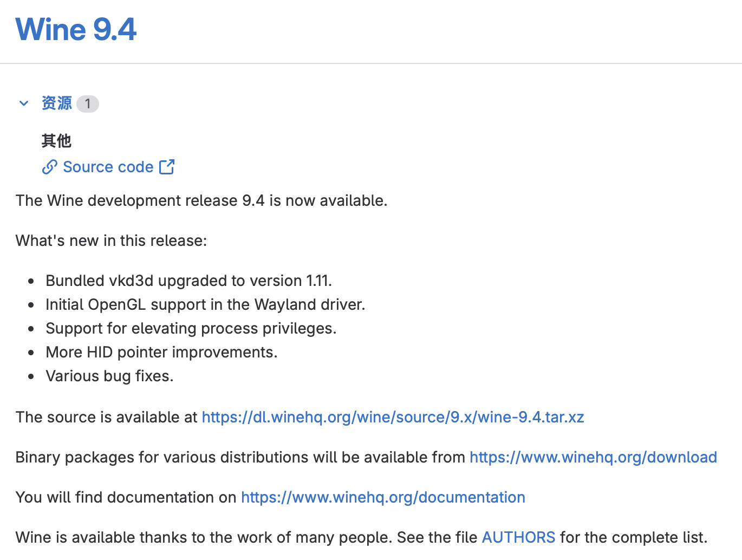
Task: Click the chain-link icon beside Source code
Action: click(49, 167)
